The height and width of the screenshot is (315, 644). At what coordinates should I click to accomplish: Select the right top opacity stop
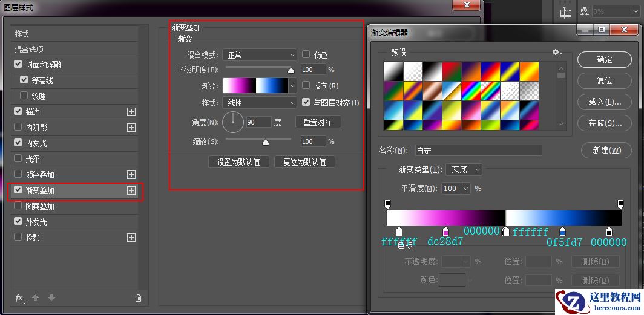point(620,204)
